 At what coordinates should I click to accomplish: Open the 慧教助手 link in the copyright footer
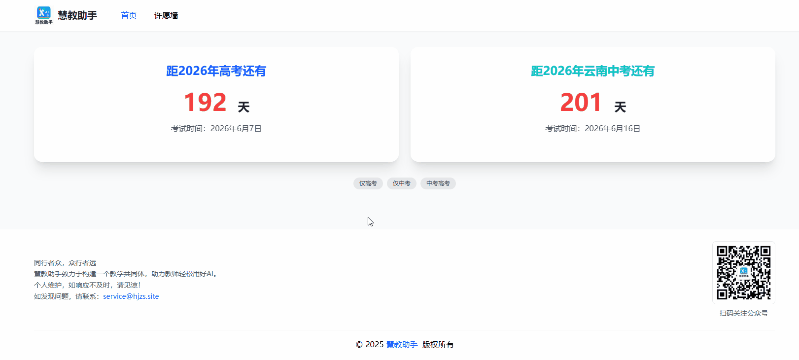[402, 345]
